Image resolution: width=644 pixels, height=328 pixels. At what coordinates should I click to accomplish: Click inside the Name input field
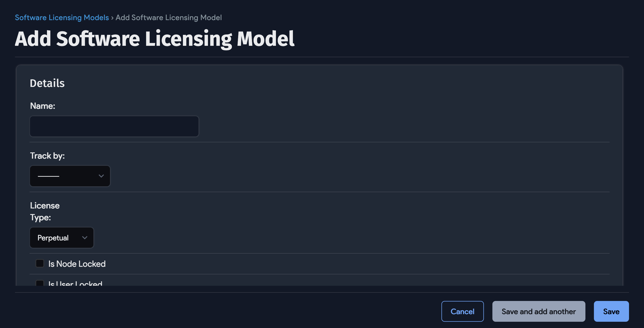pos(114,126)
